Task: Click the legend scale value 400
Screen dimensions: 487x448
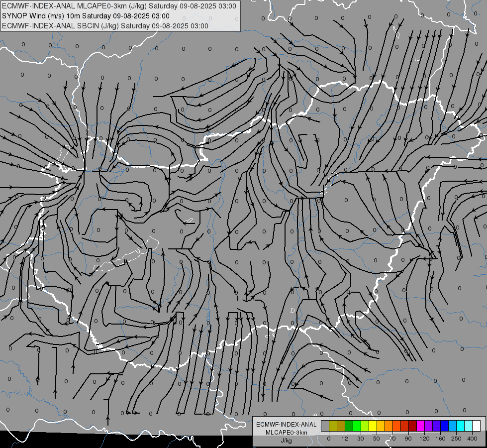Action: pos(472,439)
